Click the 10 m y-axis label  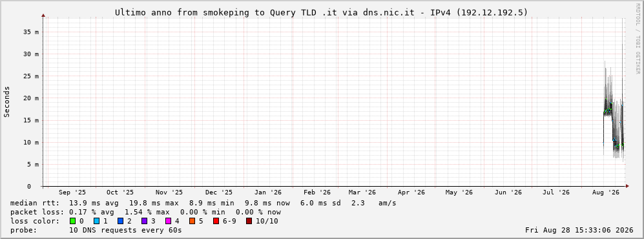(31, 143)
